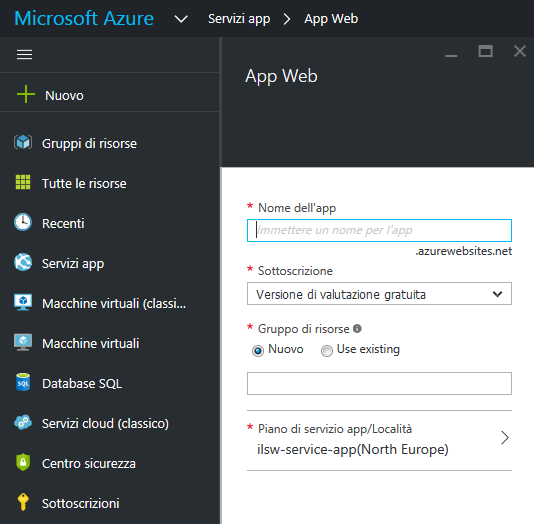Viewport: 534px width, 524px height.
Task: Select the App Web breadcrumb
Action: click(x=331, y=19)
